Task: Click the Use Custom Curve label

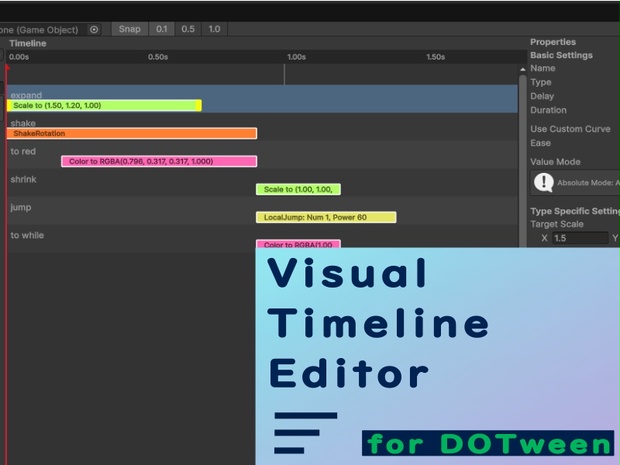Action: pyautogui.click(x=570, y=129)
